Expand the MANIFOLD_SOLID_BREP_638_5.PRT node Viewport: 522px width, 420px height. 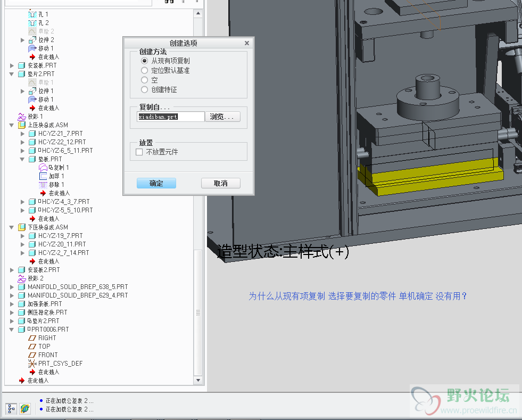tap(12, 287)
